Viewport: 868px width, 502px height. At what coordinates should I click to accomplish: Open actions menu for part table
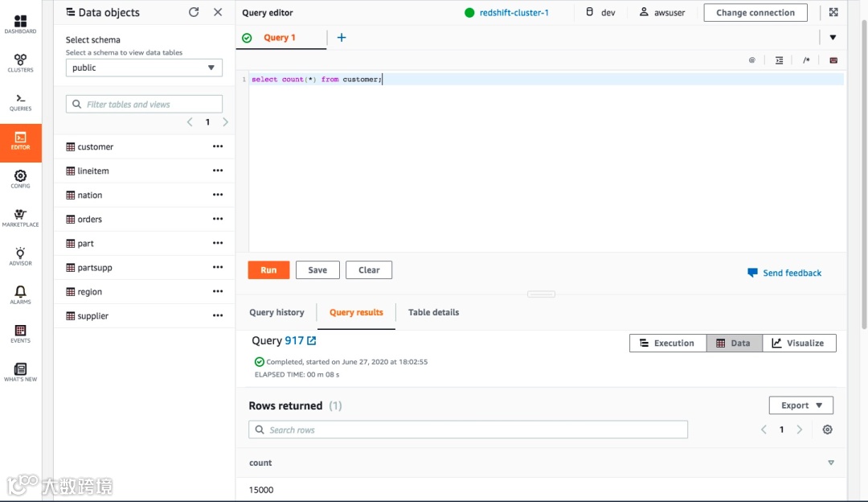pos(218,243)
